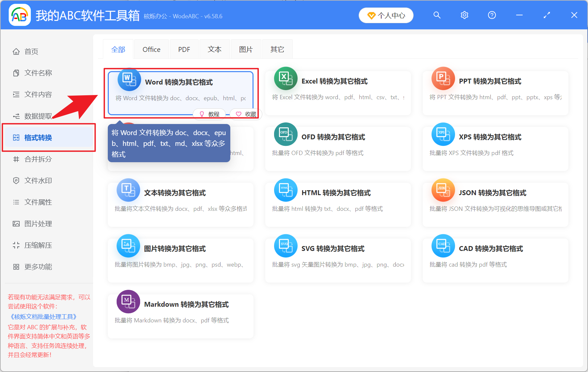Screen dimensions: 588x372
Task: Open the settings gear icon
Action: tap(464, 15)
